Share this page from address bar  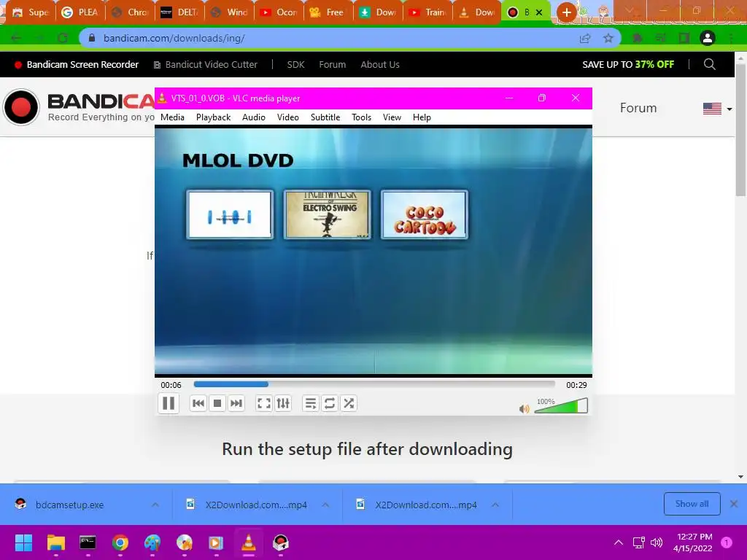(585, 38)
